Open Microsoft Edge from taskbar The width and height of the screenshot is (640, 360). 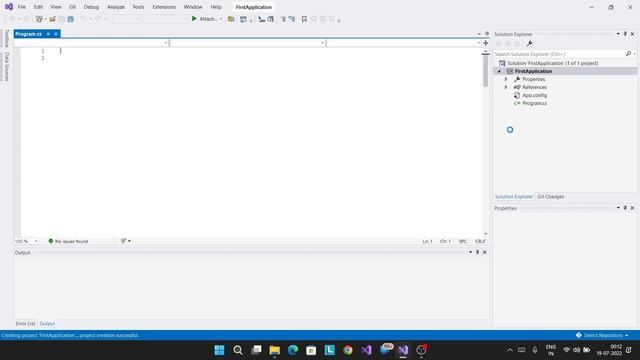coord(293,350)
